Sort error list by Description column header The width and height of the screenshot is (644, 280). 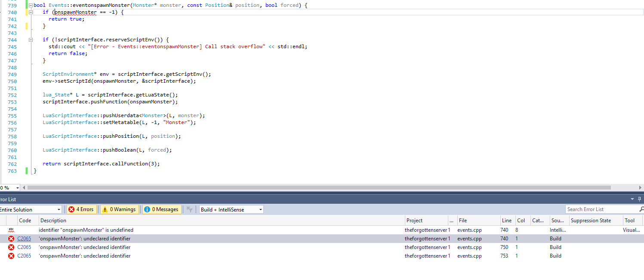221,221
